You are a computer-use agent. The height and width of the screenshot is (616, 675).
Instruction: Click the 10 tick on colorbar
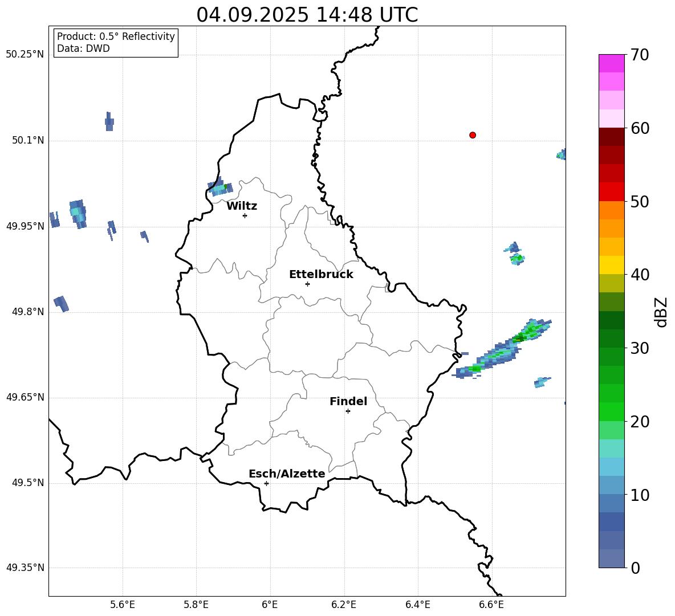(x=640, y=495)
